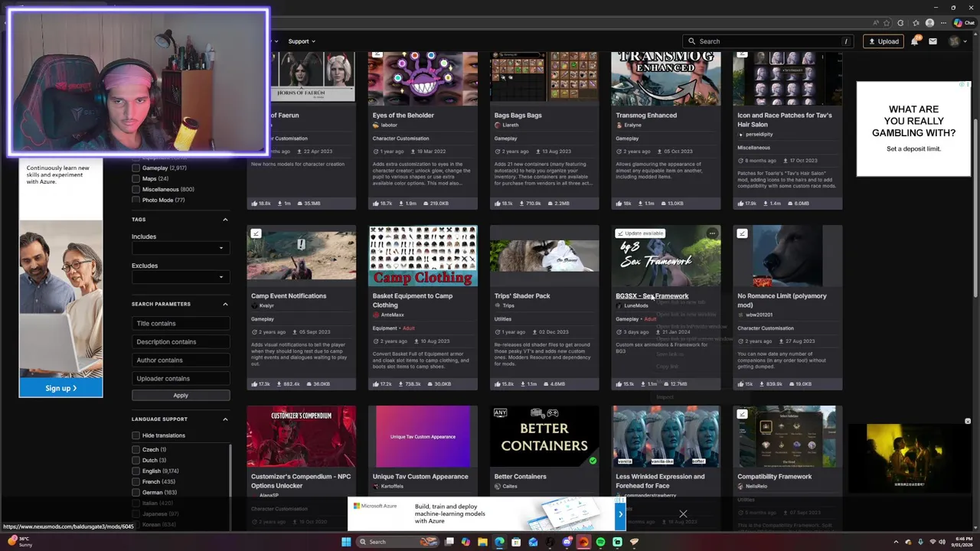Show hidden system tray icons

tap(896, 542)
